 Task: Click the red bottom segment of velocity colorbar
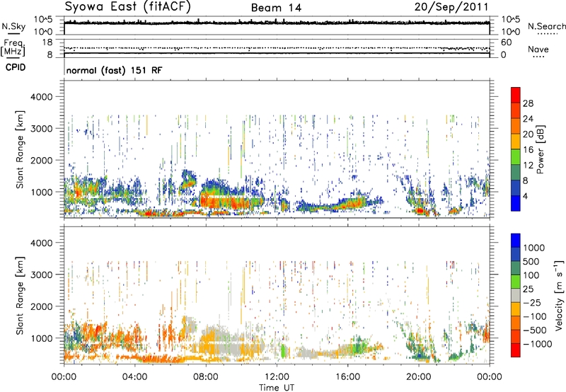point(516,350)
